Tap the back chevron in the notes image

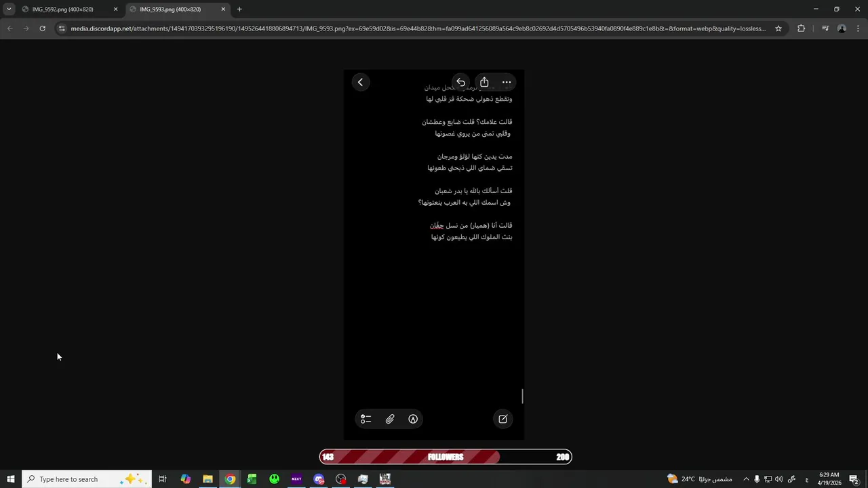point(361,82)
